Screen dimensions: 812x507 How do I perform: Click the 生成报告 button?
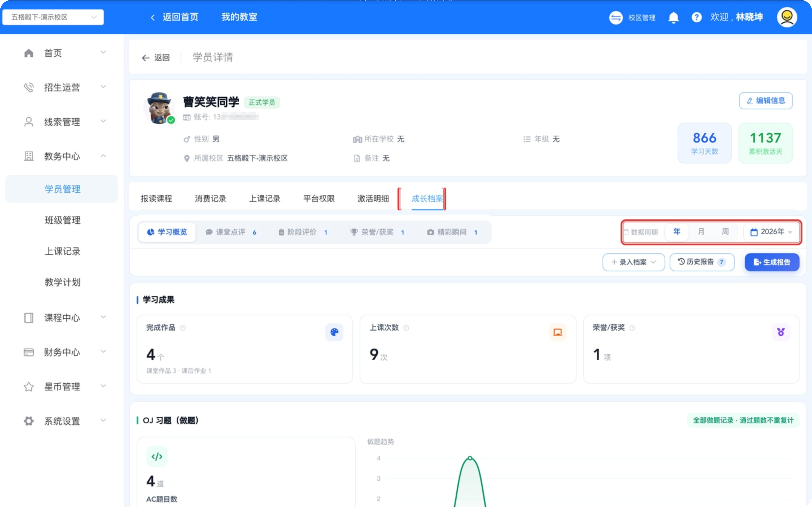click(x=772, y=262)
